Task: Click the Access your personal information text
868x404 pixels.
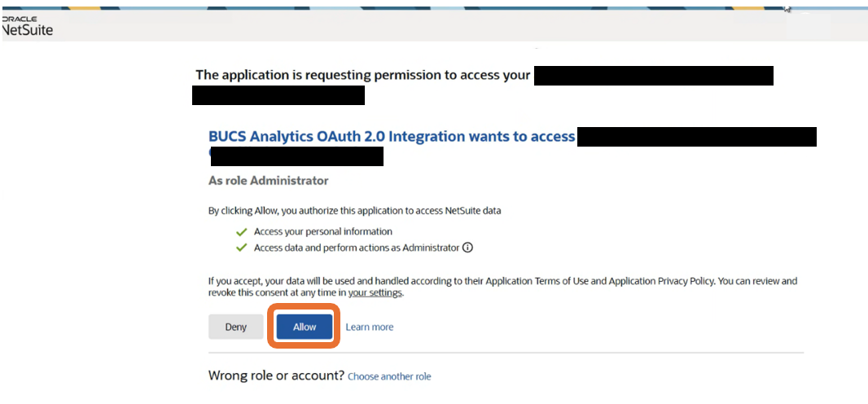Action: click(322, 232)
